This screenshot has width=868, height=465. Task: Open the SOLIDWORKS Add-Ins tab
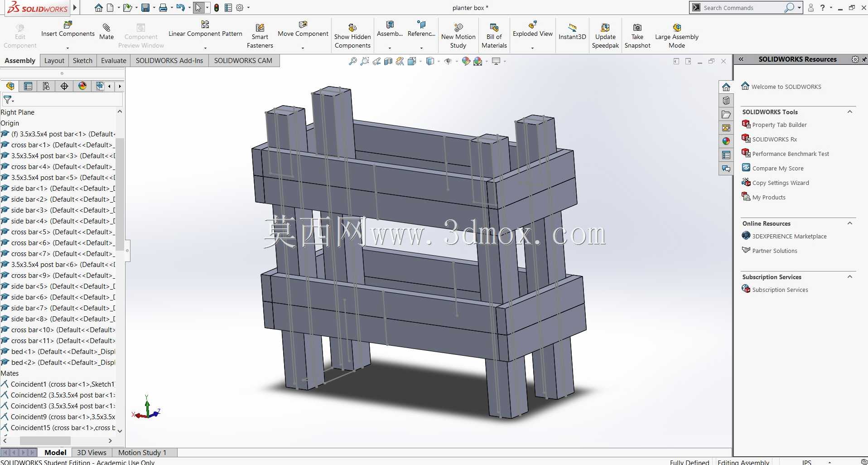(x=169, y=61)
